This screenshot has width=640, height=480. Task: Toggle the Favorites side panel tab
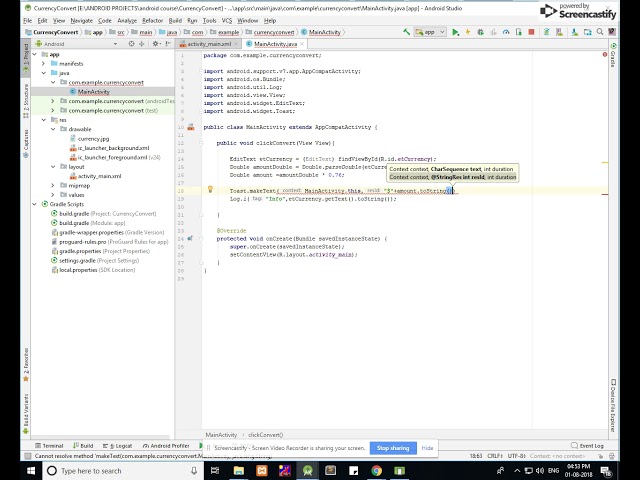tap(26, 364)
